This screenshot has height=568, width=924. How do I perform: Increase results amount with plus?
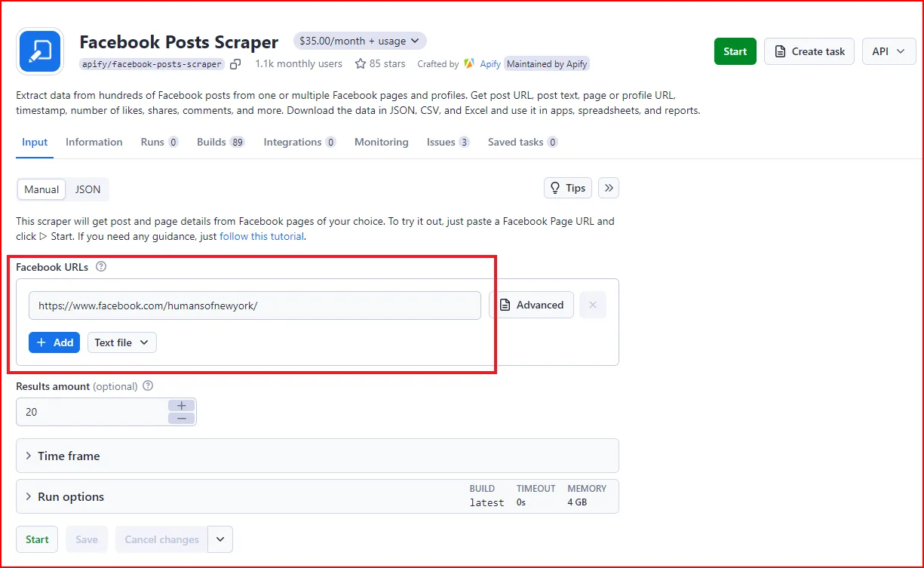point(181,406)
